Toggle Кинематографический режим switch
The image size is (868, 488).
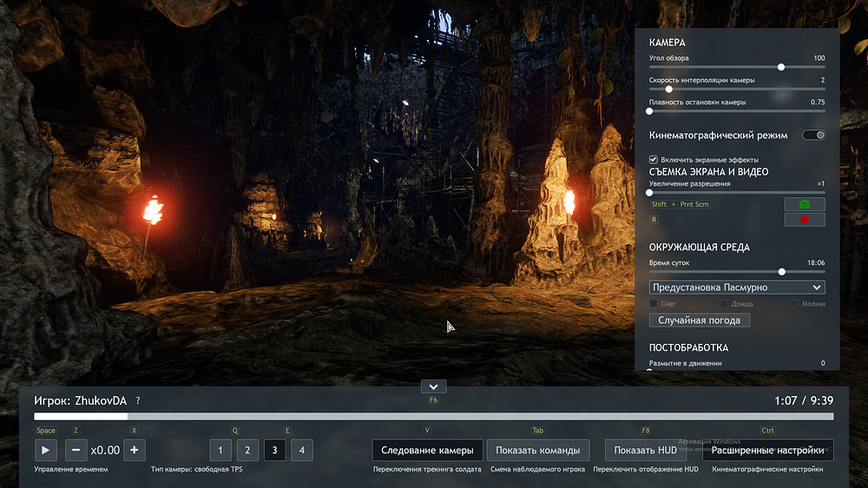pos(813,135)
